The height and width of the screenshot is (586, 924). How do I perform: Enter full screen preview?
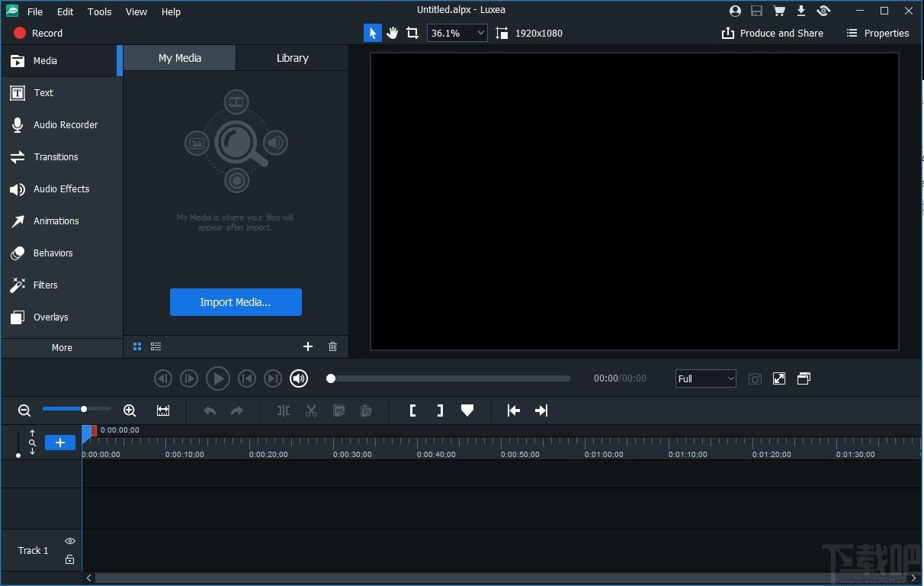[x=779, y=378]
